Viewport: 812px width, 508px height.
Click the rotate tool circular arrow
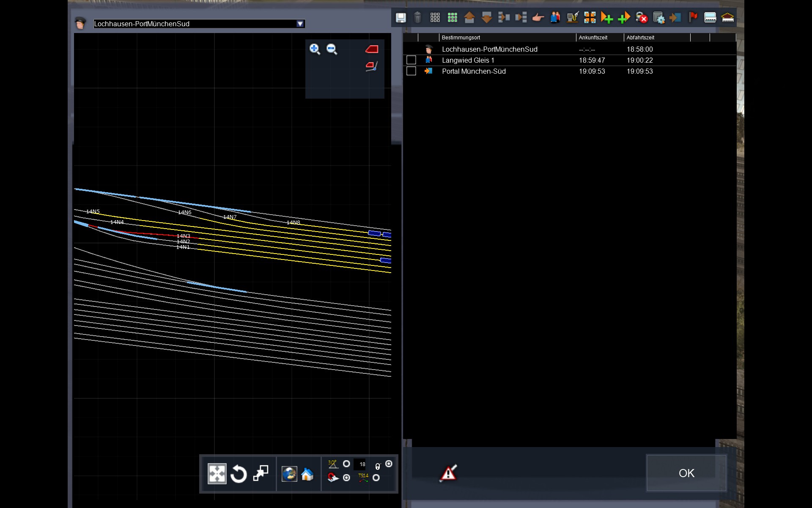pyautogui.click(x=239, y=474)
